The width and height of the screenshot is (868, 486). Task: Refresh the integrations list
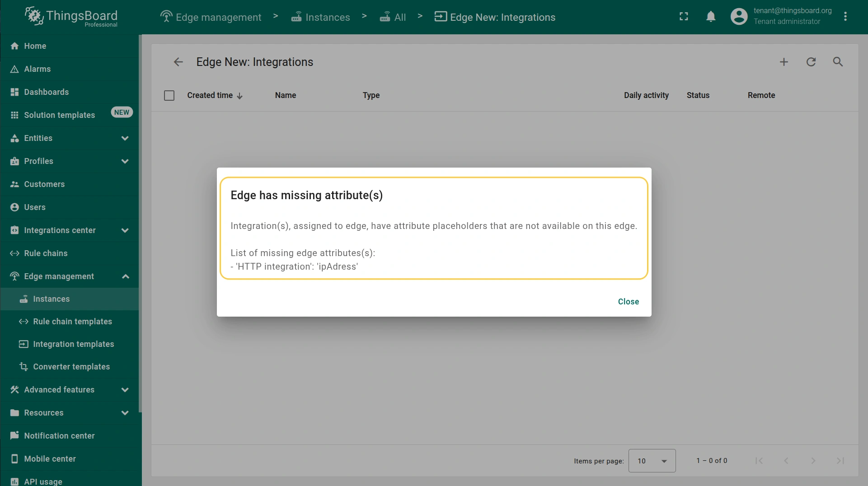(811, 62)
